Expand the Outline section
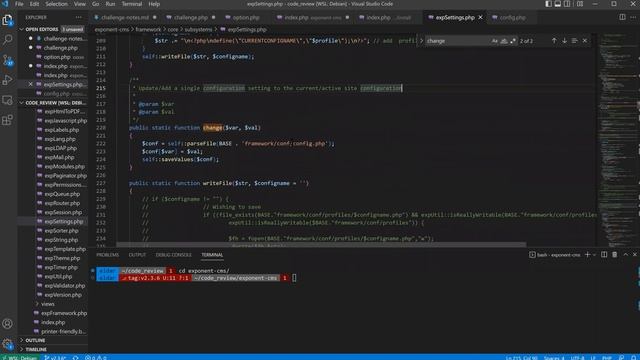 tap(35, 340)
